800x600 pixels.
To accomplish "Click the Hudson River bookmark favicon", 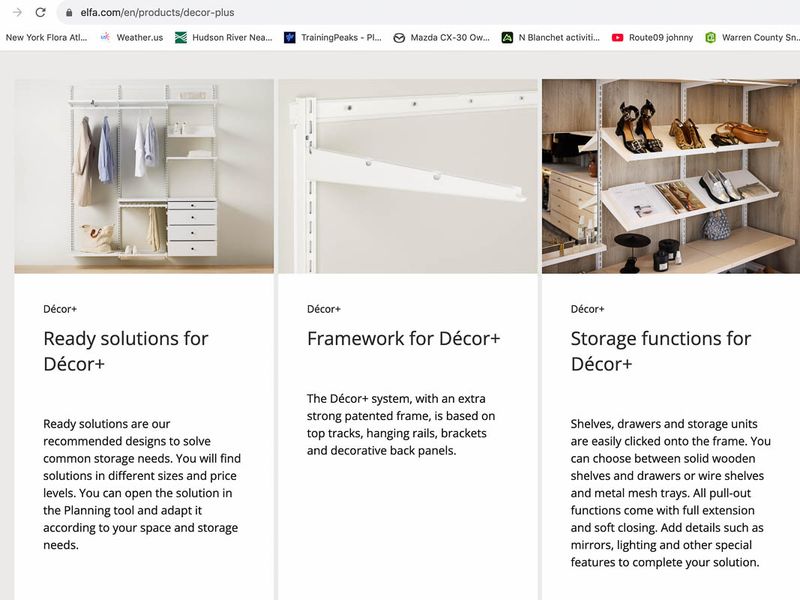I will (181, 37).
